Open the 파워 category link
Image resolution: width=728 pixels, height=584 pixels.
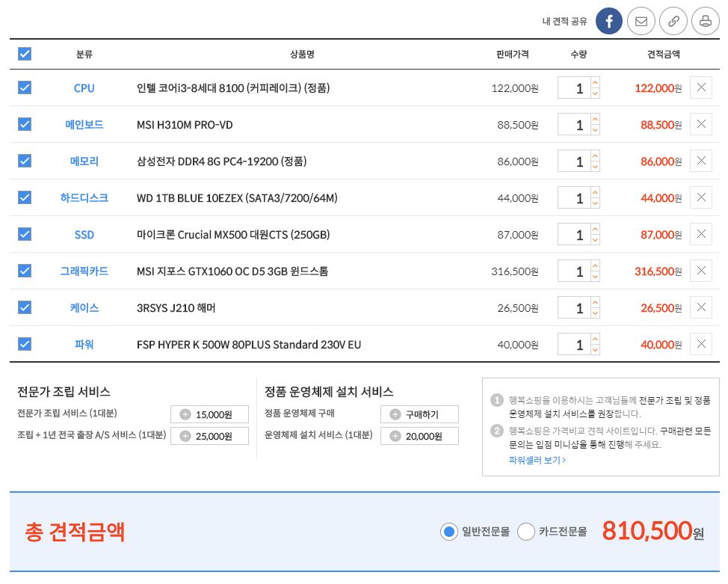coord(84,344)
